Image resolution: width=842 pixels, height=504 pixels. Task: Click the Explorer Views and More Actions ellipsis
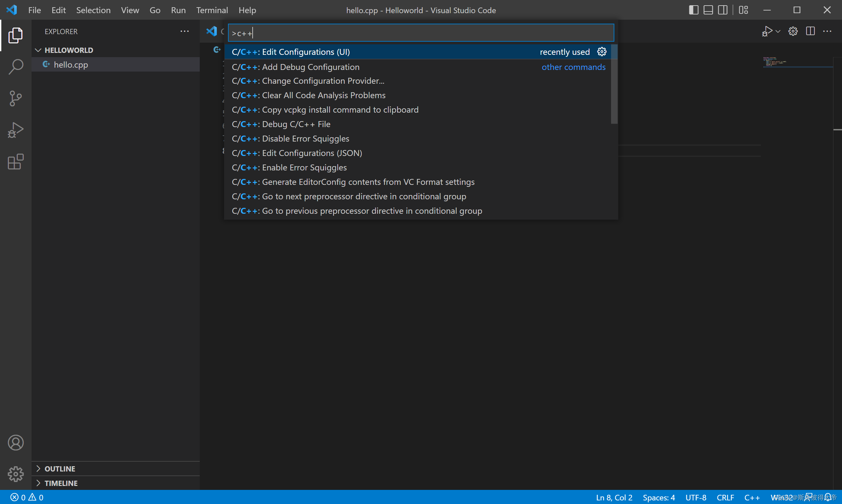tap(185, 31)
